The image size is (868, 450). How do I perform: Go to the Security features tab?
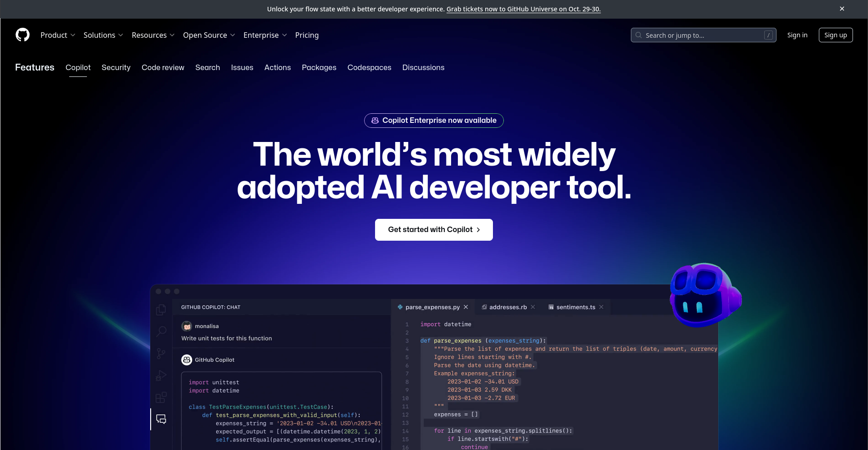[x=116, y=67]
